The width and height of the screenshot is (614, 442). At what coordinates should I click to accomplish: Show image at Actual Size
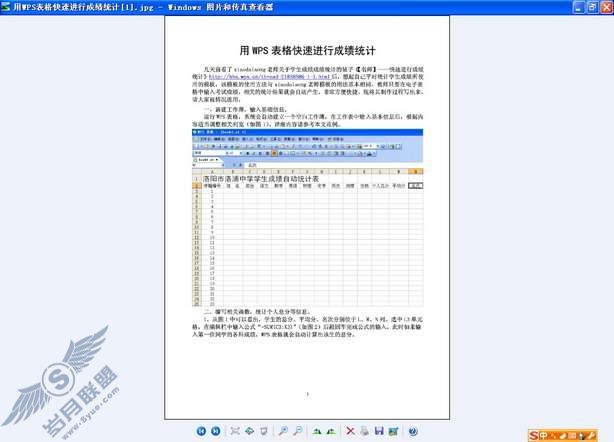pyautogui.click(x=249, y=431)
